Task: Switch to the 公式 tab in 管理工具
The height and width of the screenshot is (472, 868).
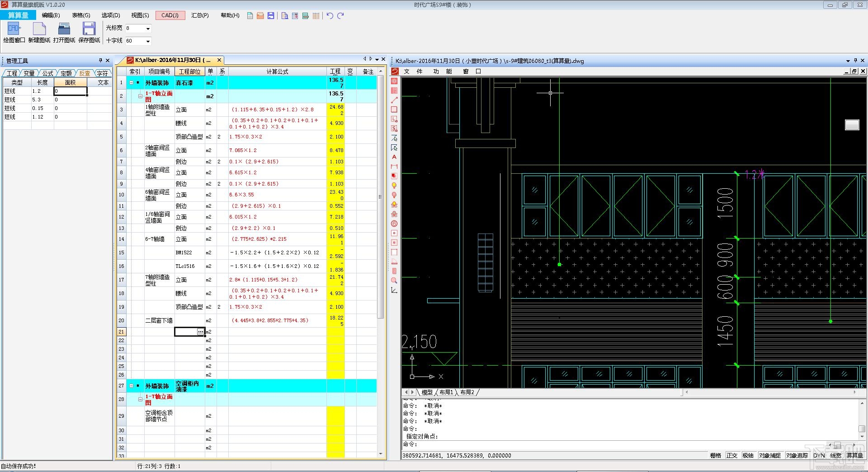Action: tap(47, 73)
